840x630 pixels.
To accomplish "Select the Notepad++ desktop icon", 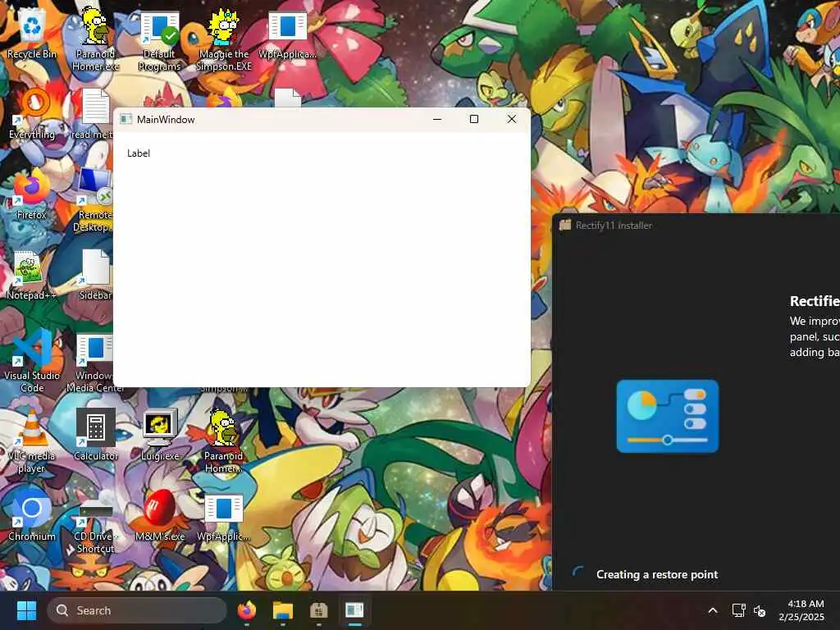I will pyautogui.click(x=31, y=275).
